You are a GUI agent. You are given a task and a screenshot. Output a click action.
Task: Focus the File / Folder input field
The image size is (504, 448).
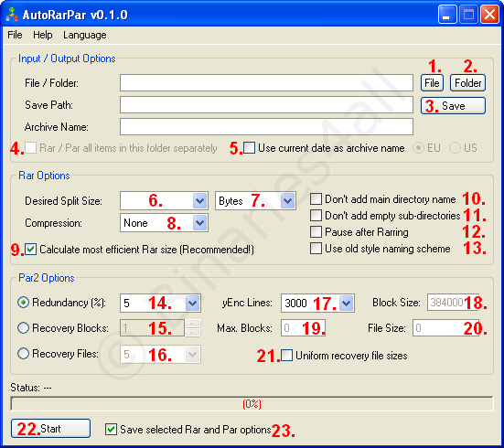(x=266, y=83)
